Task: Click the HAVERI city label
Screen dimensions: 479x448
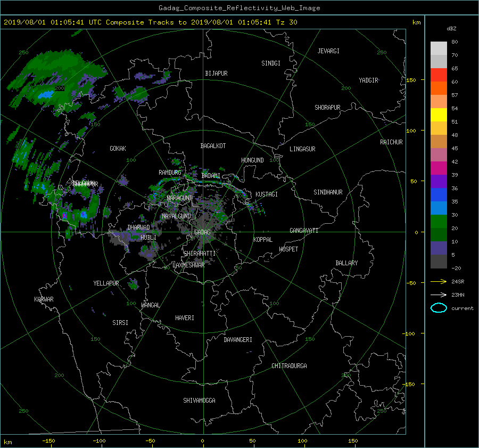Action: [185, 318]
